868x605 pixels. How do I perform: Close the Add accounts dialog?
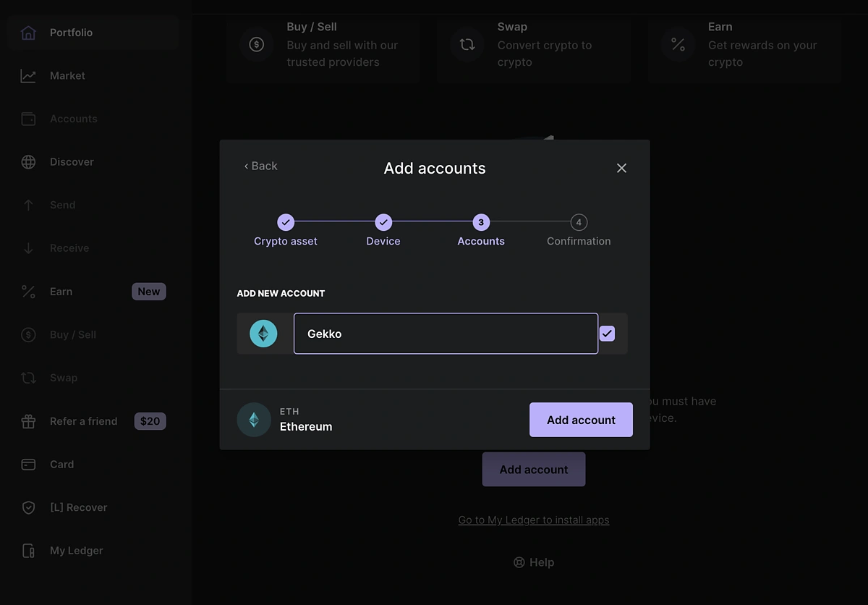click(x=621, y=168)
